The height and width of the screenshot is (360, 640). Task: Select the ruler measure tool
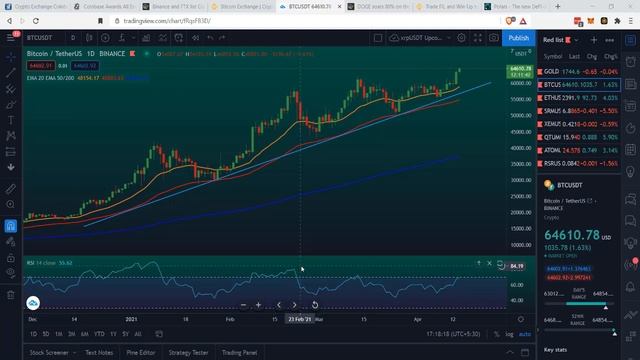coord(11,189)
